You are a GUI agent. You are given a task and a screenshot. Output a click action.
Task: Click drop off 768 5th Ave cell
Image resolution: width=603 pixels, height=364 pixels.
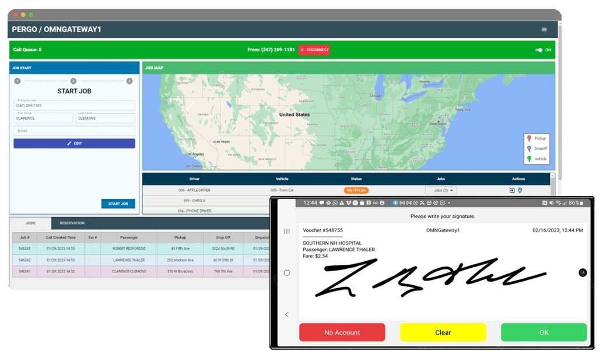tap(223, 271)
